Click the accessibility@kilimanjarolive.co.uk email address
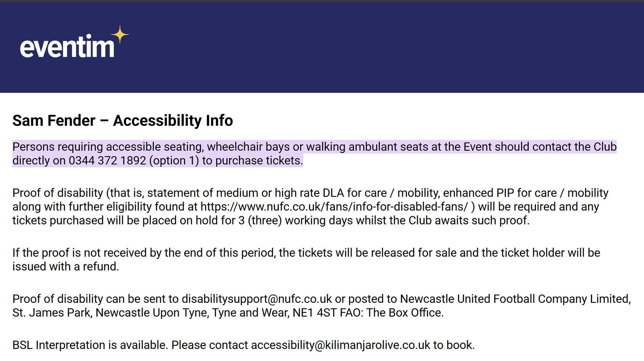Screen dimensions: 644x361 340,345
